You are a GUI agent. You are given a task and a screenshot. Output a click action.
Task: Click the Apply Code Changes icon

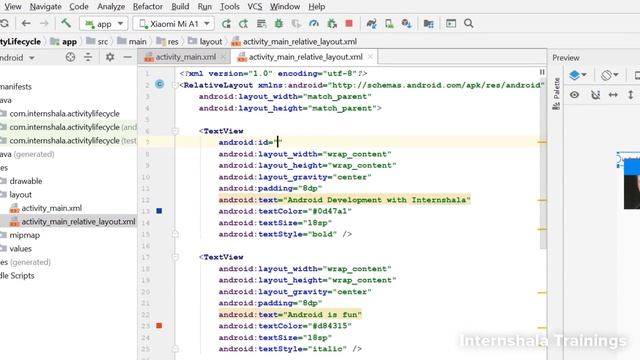click(x=261, y=24)
